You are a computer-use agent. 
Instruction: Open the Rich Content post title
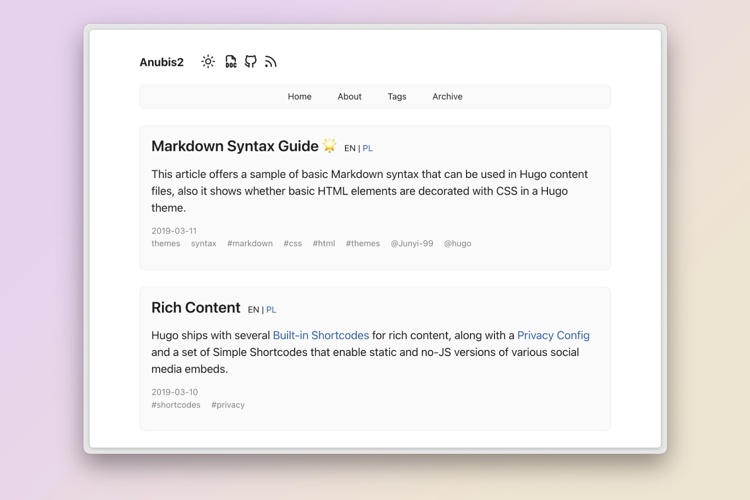click(196, 308)
